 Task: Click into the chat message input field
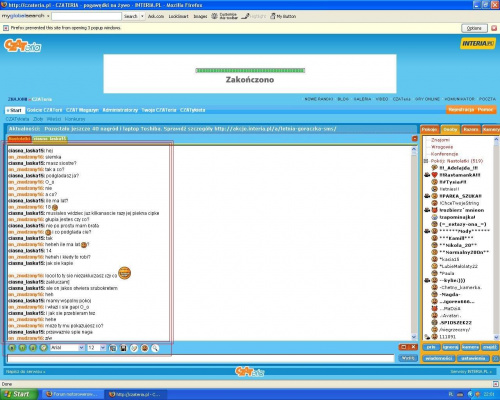(201, 359)
